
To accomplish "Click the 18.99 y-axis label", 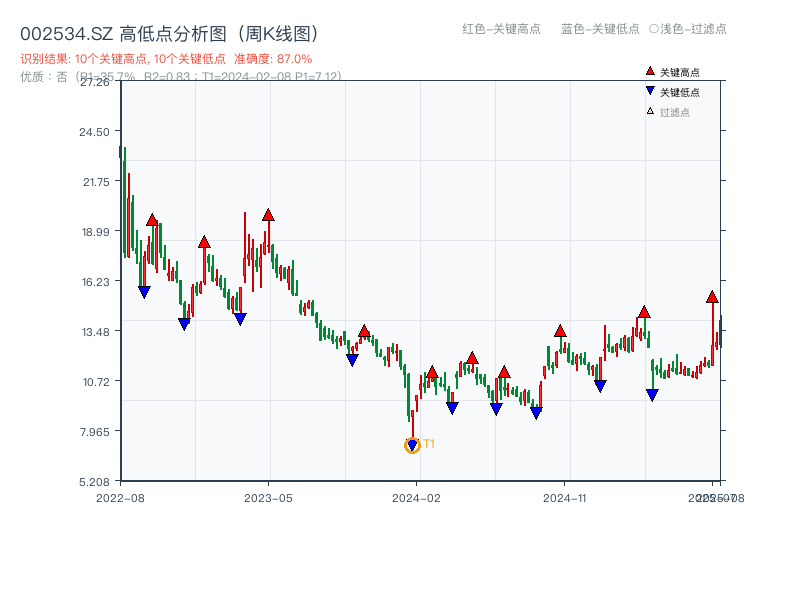I will (x=95, y=232).
